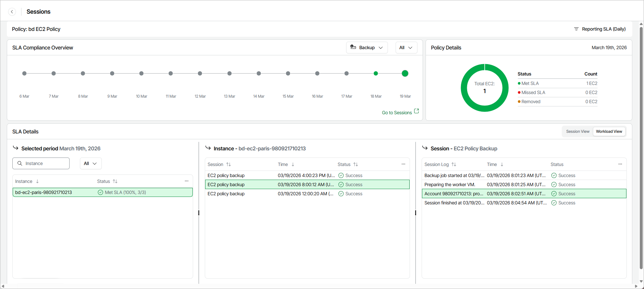Sort the Session column in the instance panel
This screenshot has width=644, height=289.
pyautogui.click(x=229, y=164)
